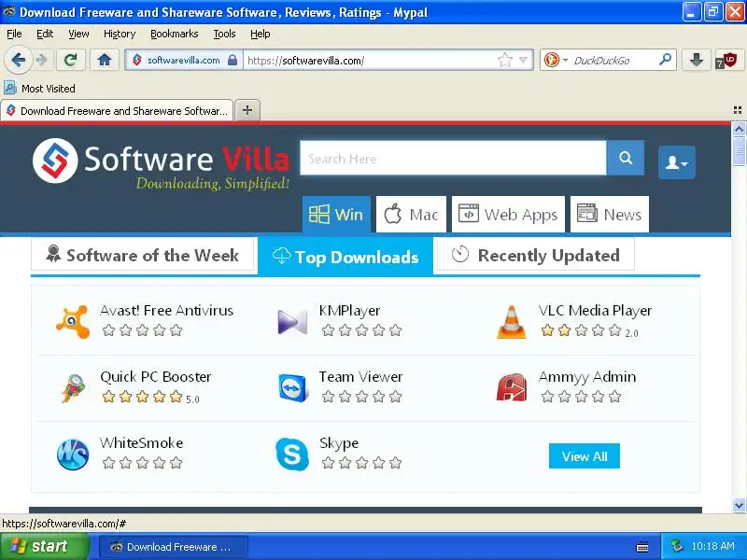Screen dimensions: 747x560
Task: Open the Ammyy Admin title link
Action: 587,377
